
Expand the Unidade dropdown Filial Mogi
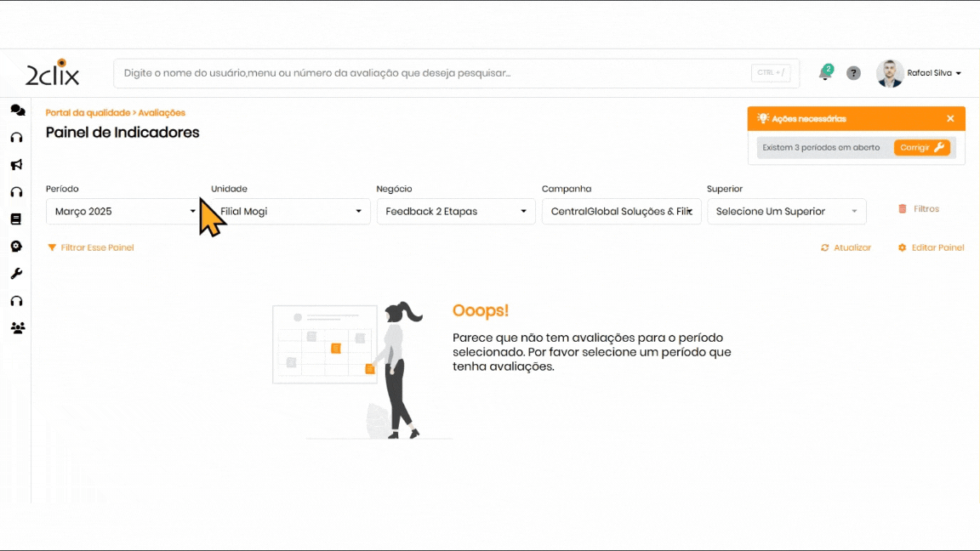click(290, 212)
